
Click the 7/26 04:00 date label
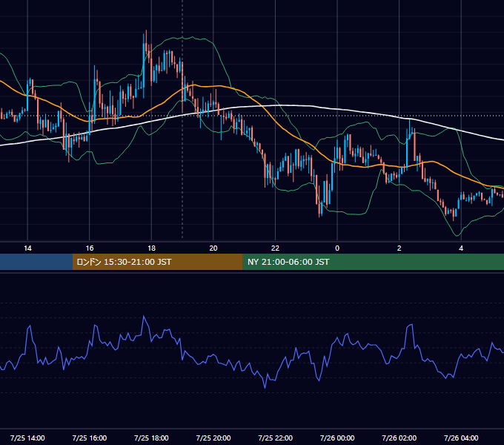461,438
